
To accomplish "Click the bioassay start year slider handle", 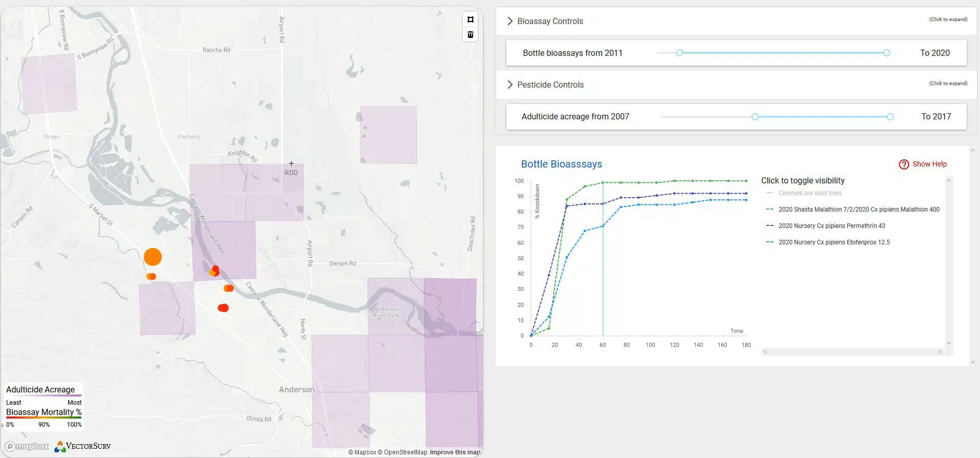I will pyautogui.click(x=680, y=53).
